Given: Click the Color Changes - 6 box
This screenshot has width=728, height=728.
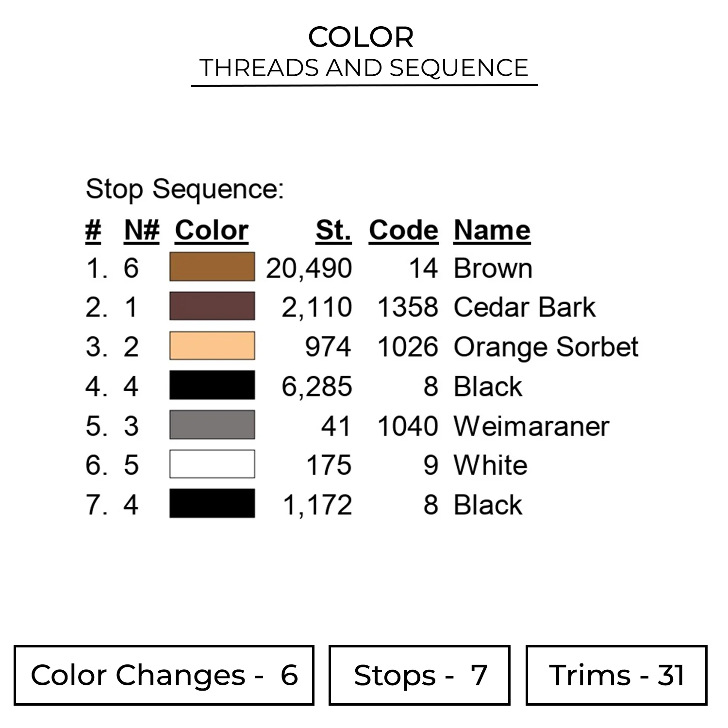Looking at the screenshot, I should [x=164, y=675].
